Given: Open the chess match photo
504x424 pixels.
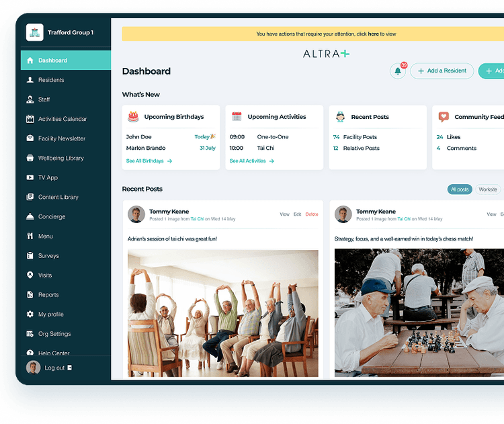Looking at the screenshot, I should point(419,312).
